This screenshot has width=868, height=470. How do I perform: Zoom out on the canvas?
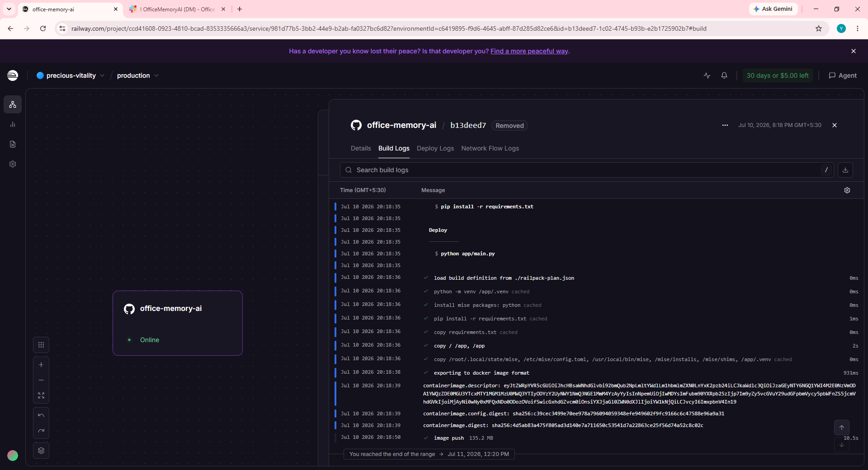point(41,380)
